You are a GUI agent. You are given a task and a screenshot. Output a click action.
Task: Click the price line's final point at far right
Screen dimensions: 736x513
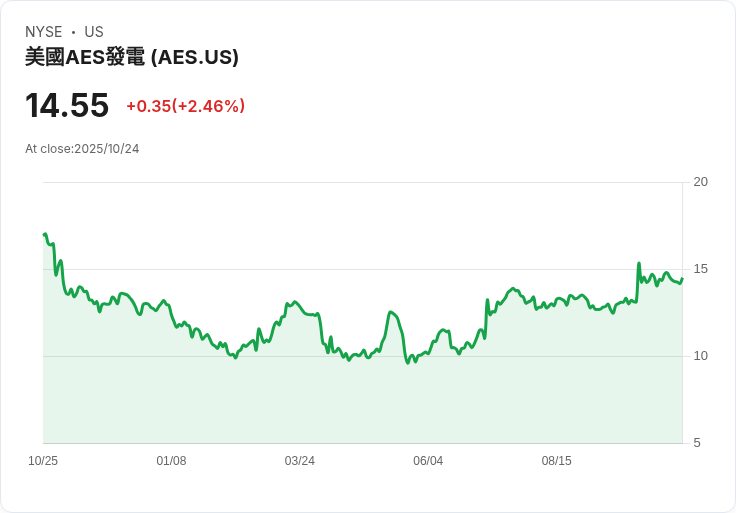(682, 279)
